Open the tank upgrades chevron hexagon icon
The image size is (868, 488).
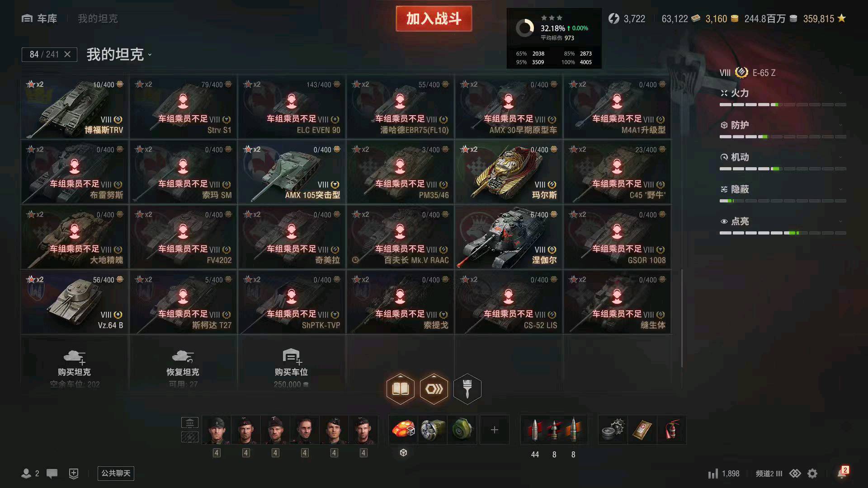coord(434,389)
